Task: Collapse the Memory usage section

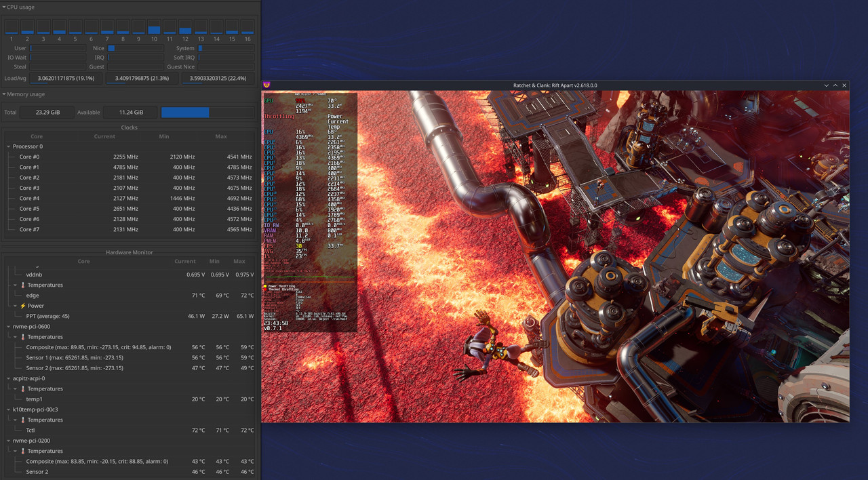Action: tap(3, 94)
